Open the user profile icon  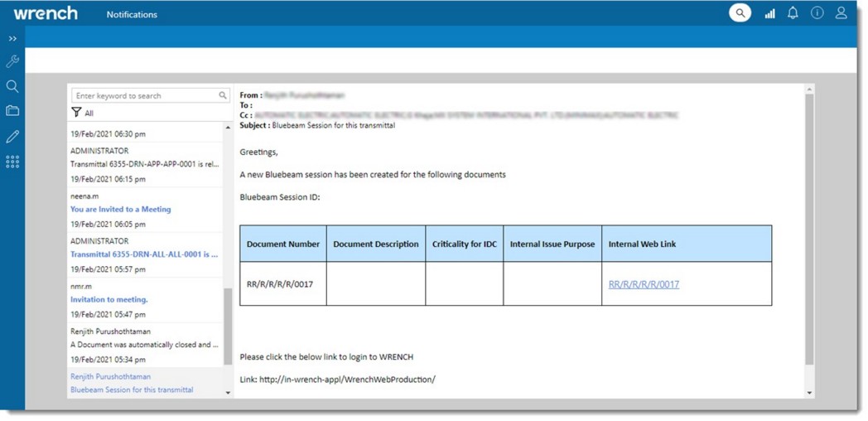pyautogui.click(x=841, y=13)
